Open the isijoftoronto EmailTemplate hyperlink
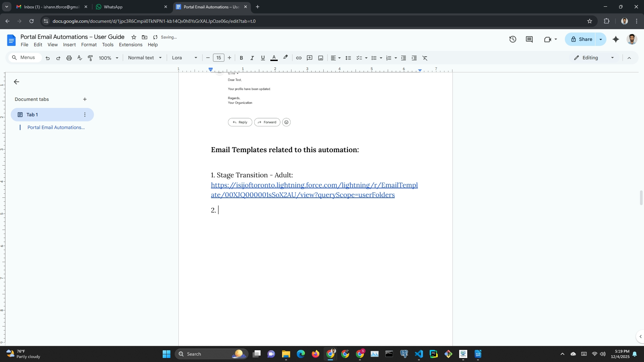The image size is (644, 362). click(x=314, y=190)
